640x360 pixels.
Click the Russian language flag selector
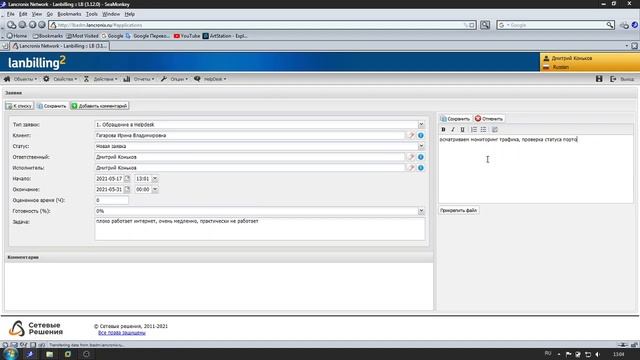[556, 67]
